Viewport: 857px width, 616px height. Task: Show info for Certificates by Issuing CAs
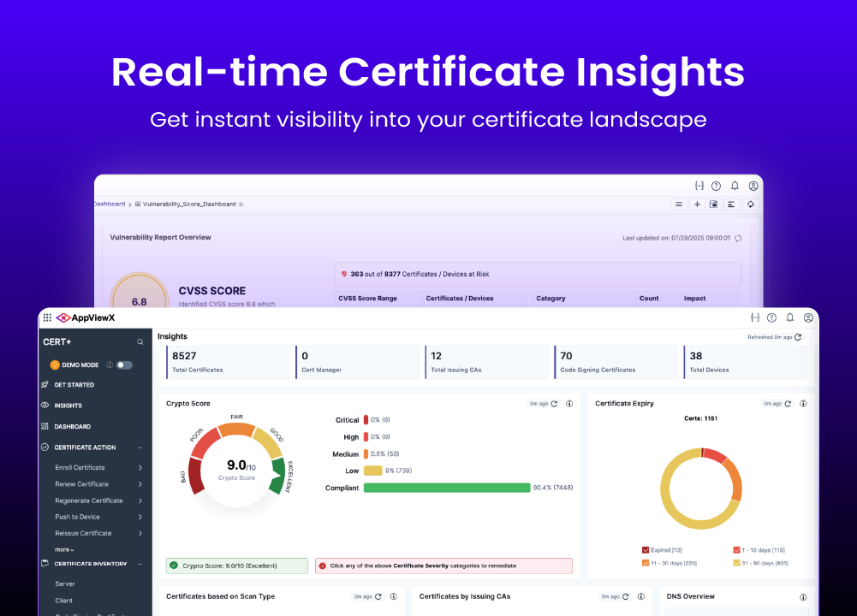(x=641, y=597)
